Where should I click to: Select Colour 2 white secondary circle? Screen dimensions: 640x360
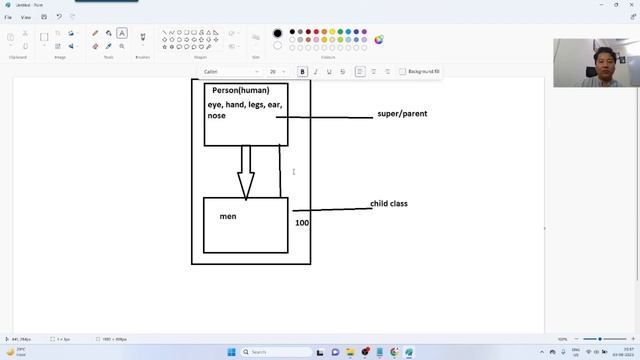278,46
